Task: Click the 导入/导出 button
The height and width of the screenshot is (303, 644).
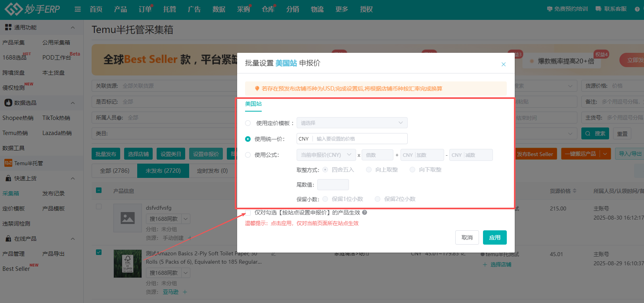Action: pos(630,154)
